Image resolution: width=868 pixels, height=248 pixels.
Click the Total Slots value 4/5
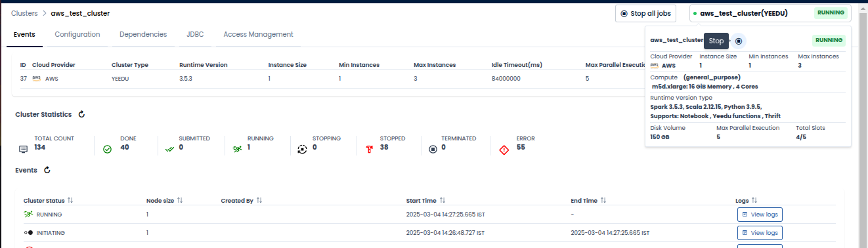(x=801, y=137)
